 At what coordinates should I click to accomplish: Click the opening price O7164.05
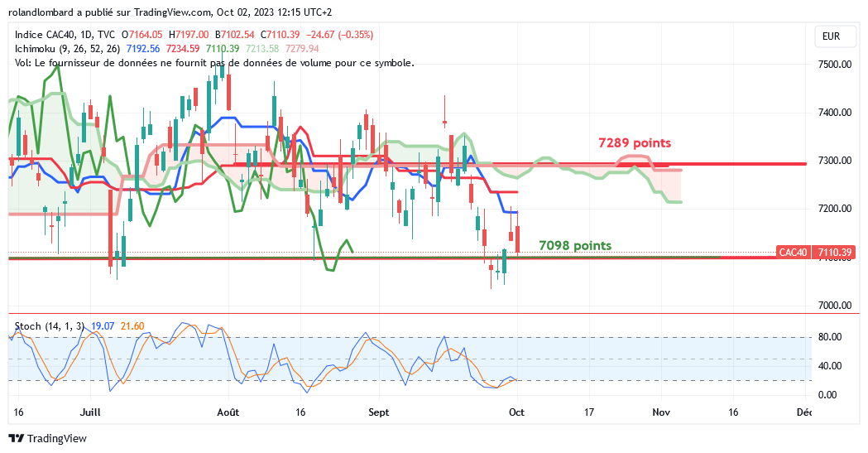(142, 34)
